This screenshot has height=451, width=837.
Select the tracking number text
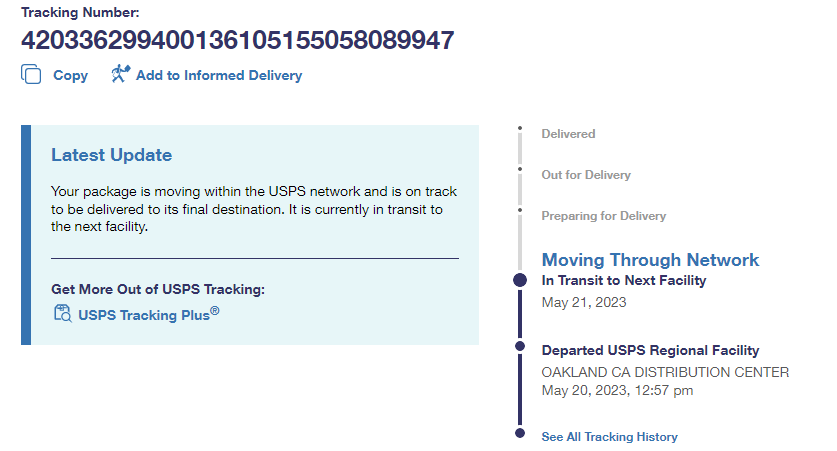[x=237, y=41]
